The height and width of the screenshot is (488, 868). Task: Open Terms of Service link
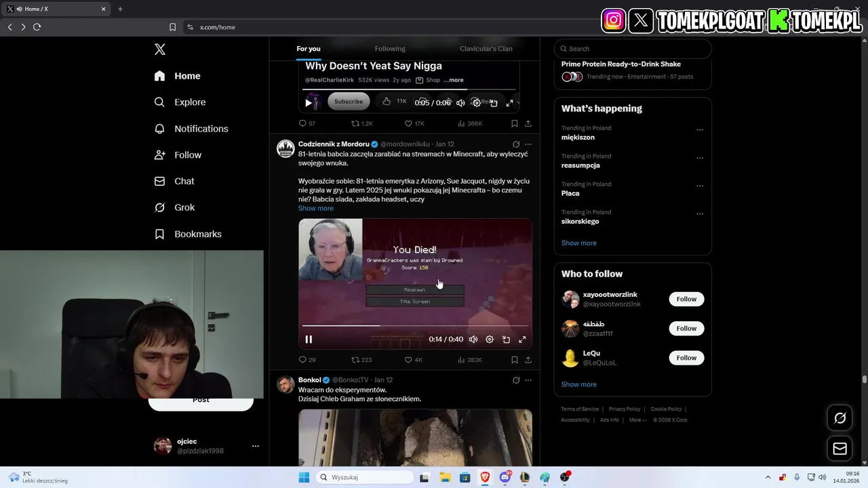580,409
